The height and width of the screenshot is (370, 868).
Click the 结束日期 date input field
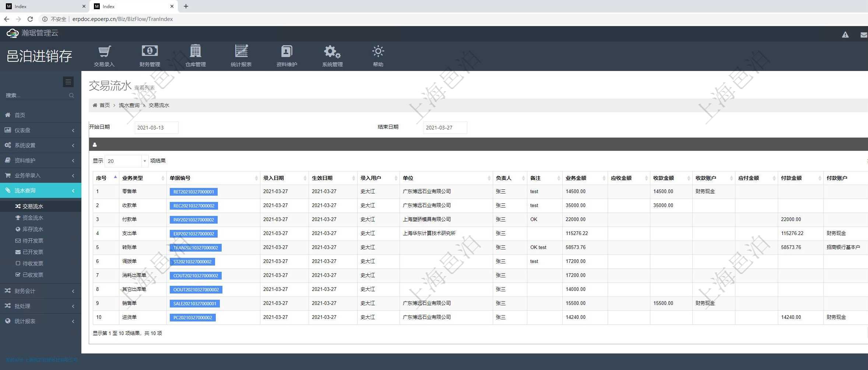coord(445,128)
